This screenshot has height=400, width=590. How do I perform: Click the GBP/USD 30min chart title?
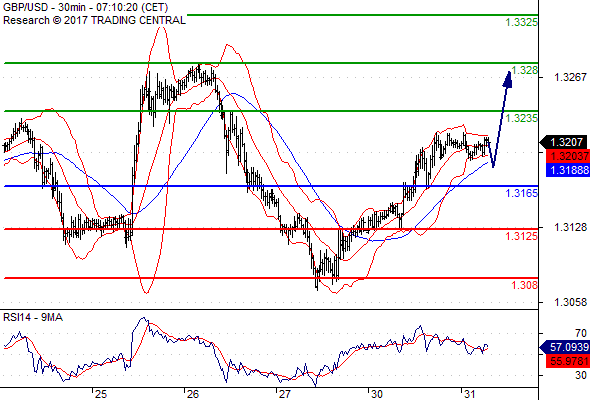pos(85,8)
